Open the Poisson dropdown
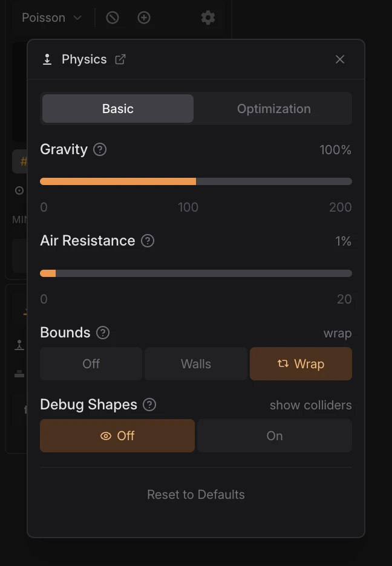This screenshot has width=392, height=566. [x=51, y=18]
